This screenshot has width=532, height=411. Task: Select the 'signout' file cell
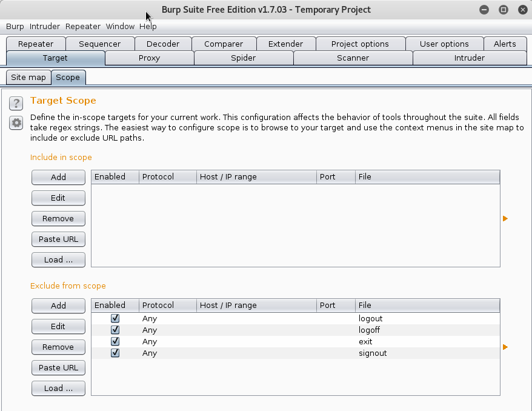point(428,353)
